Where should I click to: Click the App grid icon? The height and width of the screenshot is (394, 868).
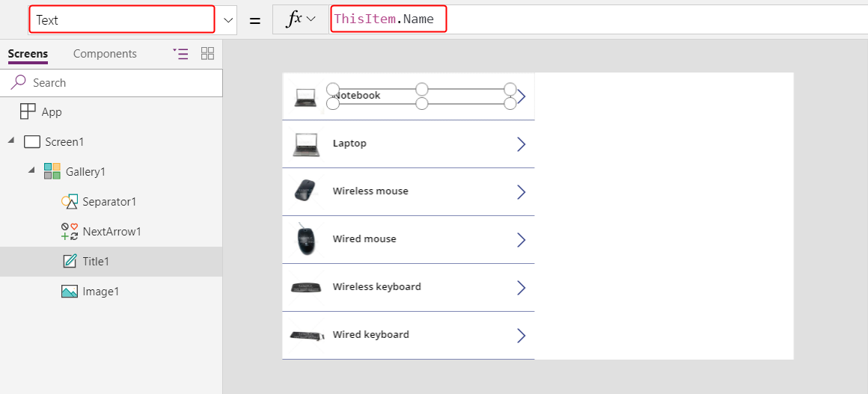click(x=28, y=112)
